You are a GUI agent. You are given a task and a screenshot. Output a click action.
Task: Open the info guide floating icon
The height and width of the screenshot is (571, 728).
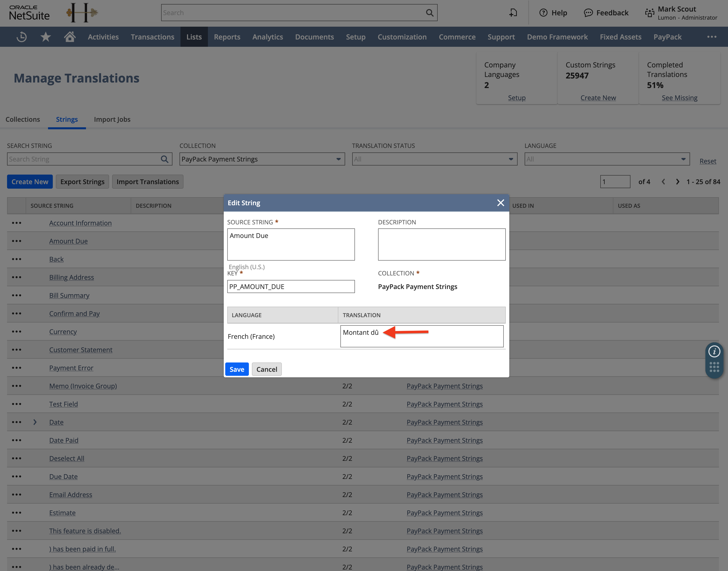[x=714, y=351]
